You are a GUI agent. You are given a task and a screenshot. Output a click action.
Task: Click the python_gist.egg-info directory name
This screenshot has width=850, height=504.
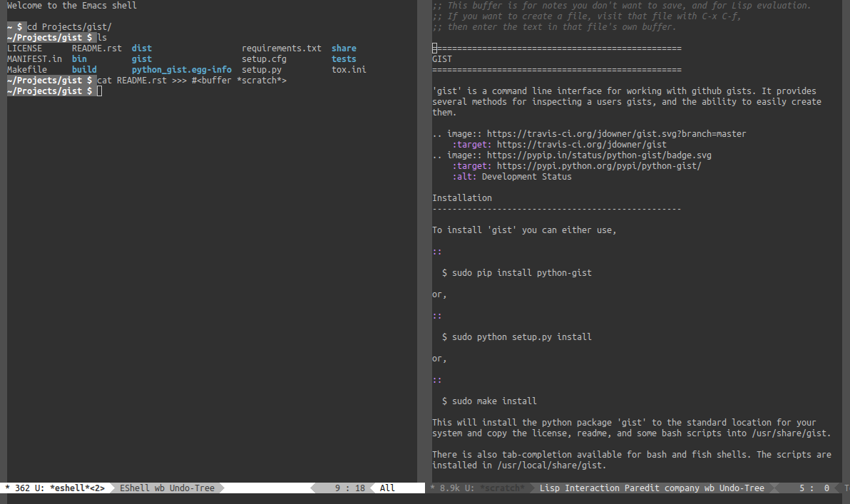[x=181, y=70]
